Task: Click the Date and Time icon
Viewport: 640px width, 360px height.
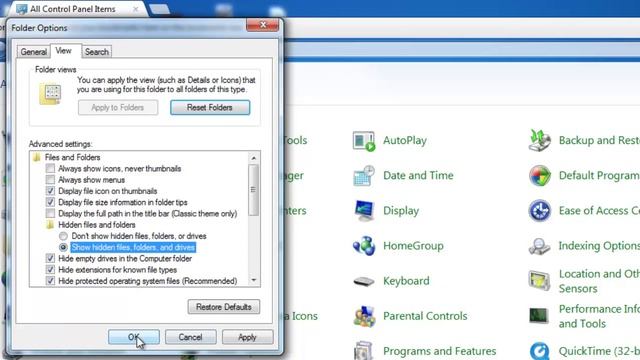Action: point(364,176)
